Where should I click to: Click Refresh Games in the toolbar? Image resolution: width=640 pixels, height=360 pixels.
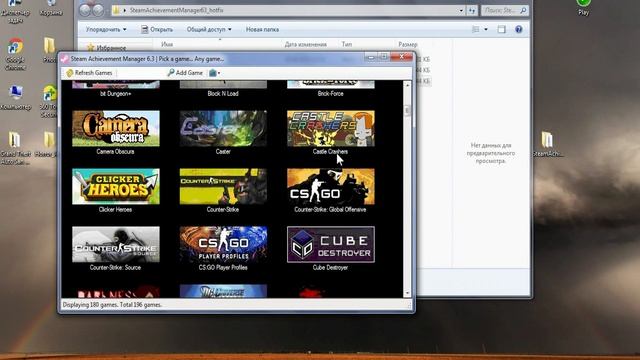click(89, 73)
